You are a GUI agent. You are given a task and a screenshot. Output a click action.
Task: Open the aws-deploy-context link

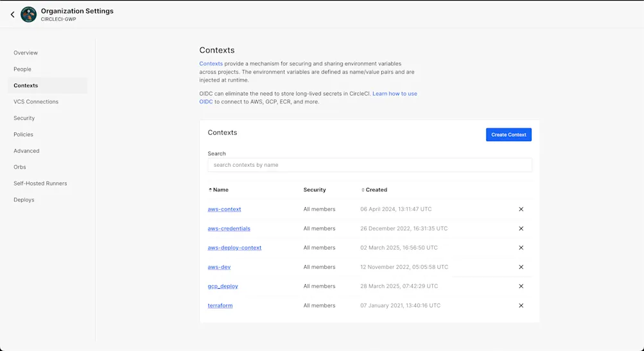pos(234,248)
